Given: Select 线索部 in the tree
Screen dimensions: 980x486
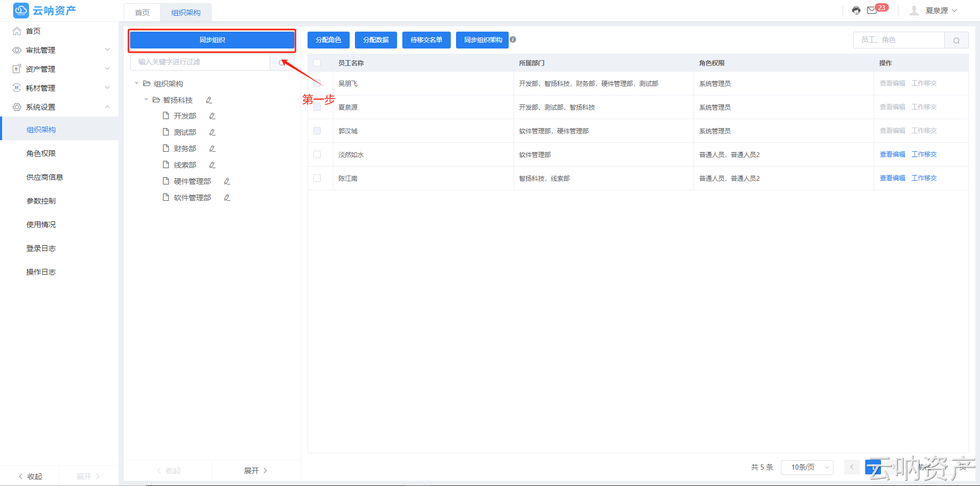Looking at the screenshot, I should pyautogui.click(x=185, y=165).
